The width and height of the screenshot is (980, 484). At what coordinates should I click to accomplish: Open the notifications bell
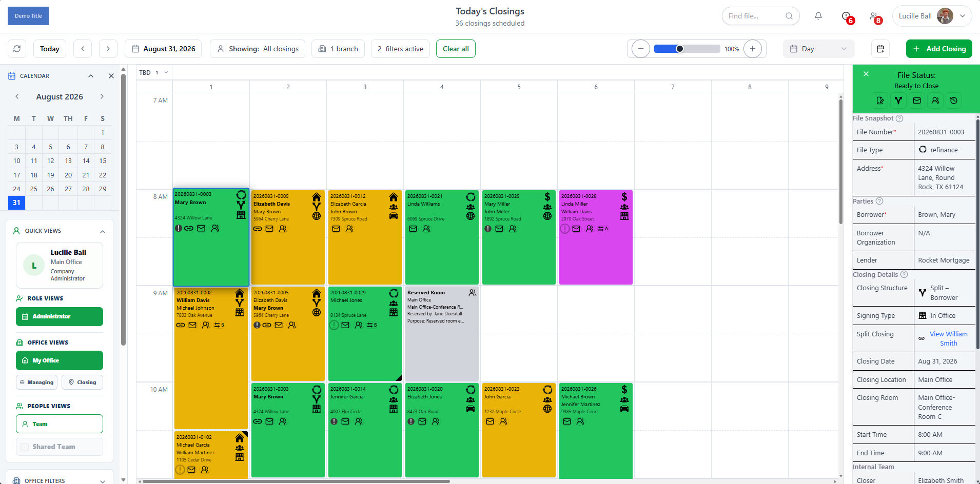818,16
